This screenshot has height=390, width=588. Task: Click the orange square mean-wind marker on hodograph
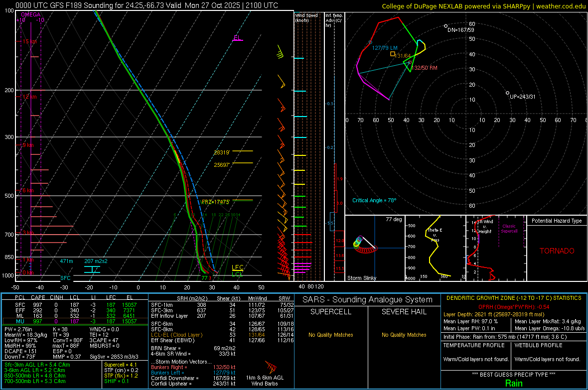393,54
